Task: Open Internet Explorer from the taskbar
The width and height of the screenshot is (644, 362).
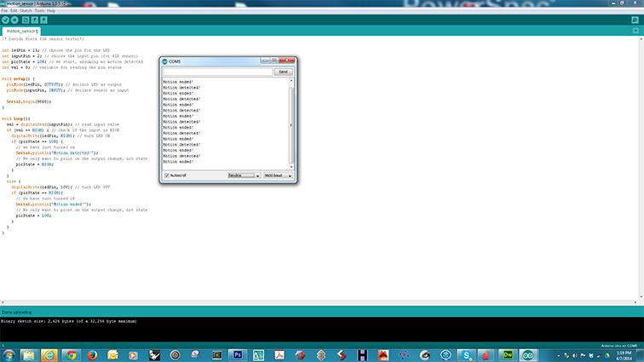Action: click(49, 355)
